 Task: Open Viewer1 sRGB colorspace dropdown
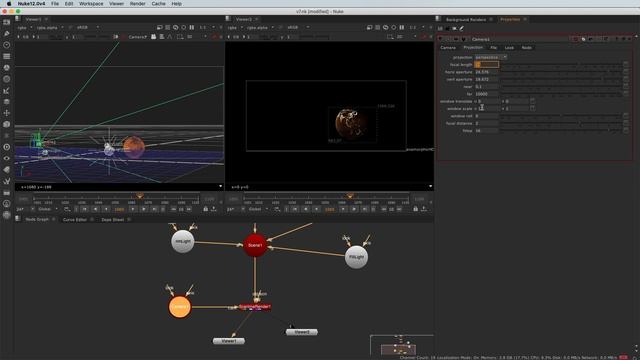point(88,27)
